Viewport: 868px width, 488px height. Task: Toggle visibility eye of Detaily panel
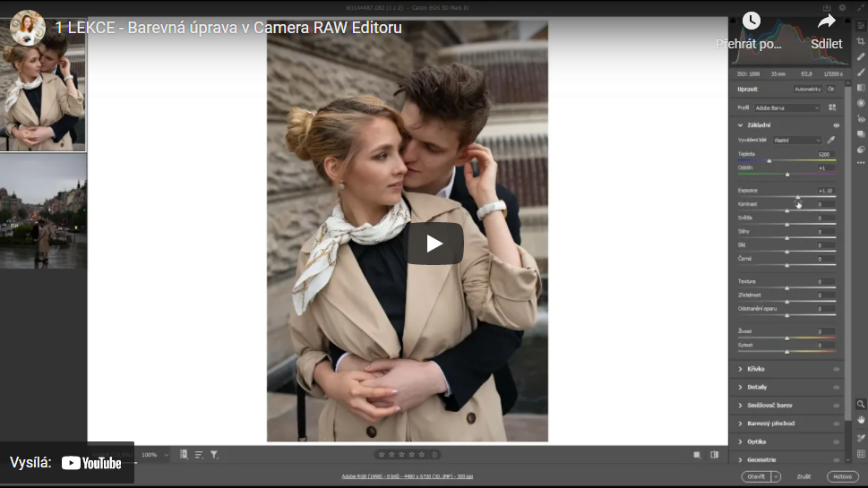[837, 388]
